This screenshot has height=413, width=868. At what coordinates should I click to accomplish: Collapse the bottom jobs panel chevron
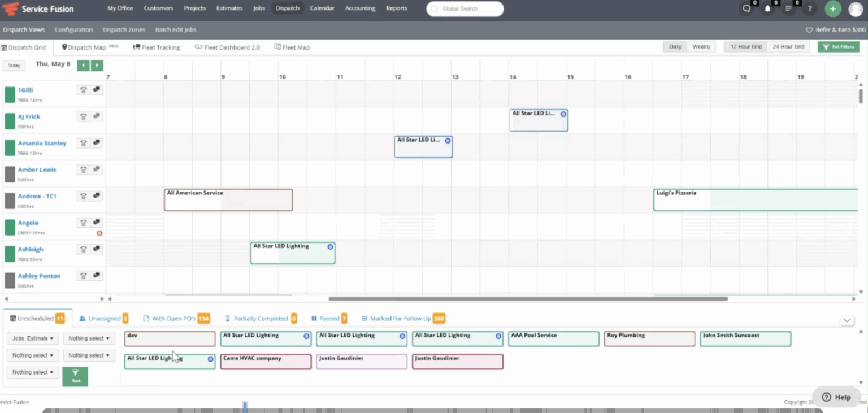point(847,320)
